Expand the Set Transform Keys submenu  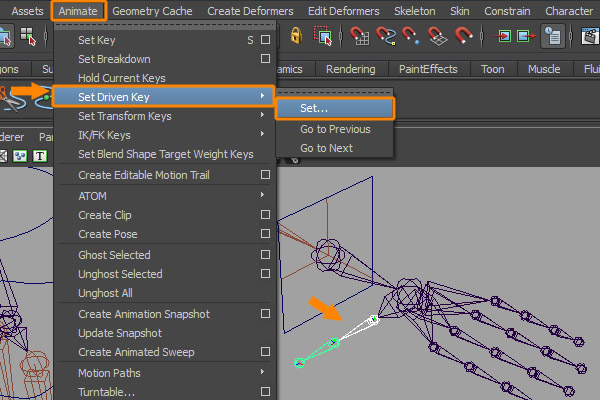tap(263, 116)
